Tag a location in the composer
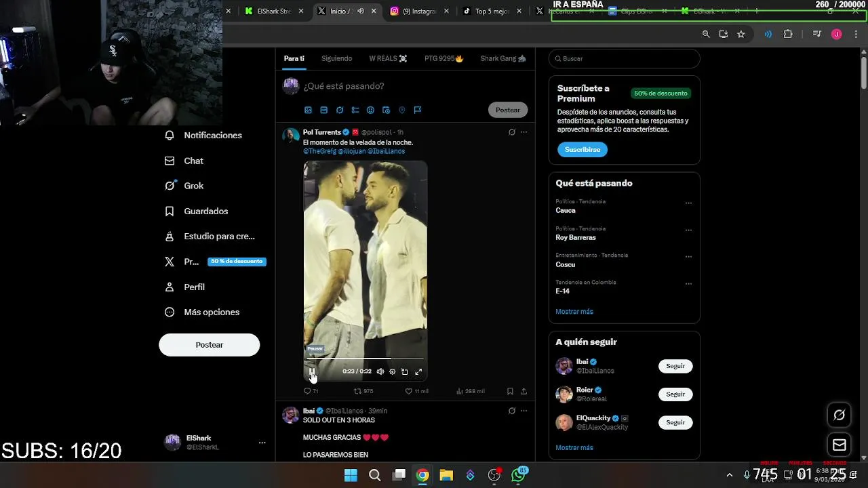Screen dimensions: 868x488 click(401, 110)
